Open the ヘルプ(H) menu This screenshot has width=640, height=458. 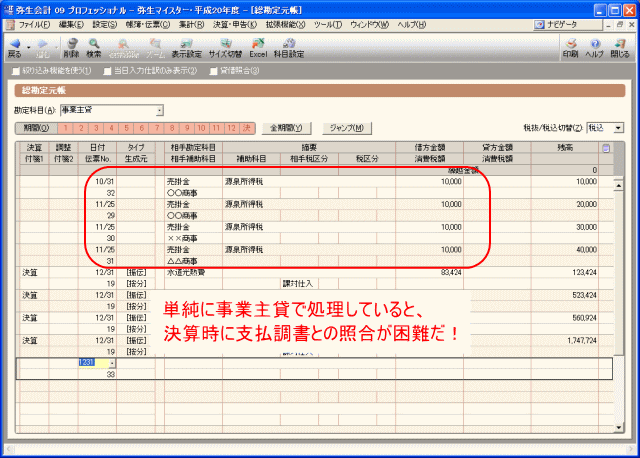(411, 25)
